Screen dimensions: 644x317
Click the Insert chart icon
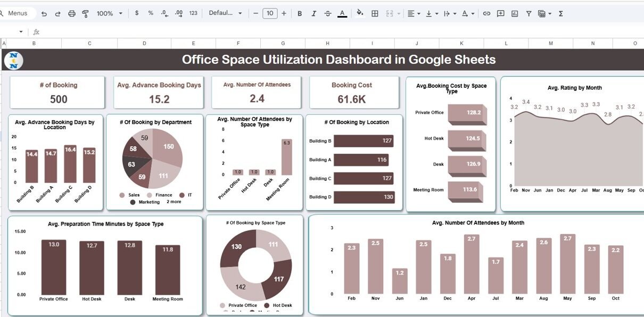pos(515,13)
